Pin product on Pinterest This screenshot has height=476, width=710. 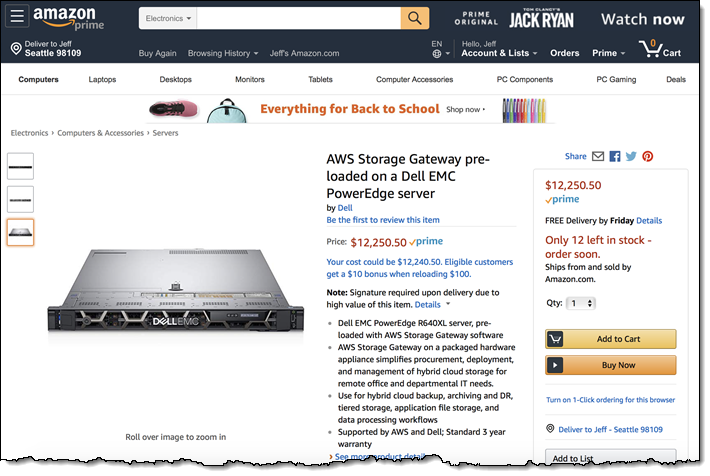tap(648, 157)
